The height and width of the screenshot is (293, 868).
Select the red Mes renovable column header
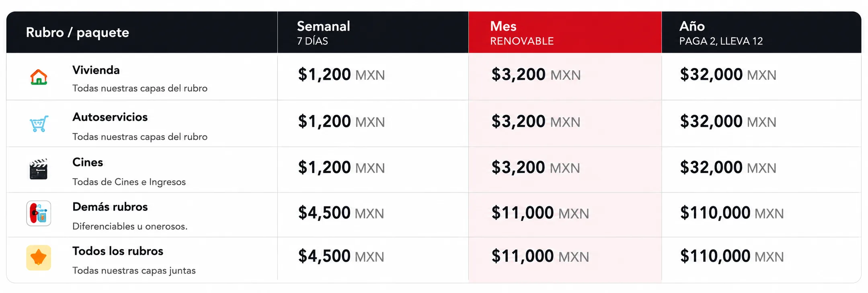tap(565, 32)
